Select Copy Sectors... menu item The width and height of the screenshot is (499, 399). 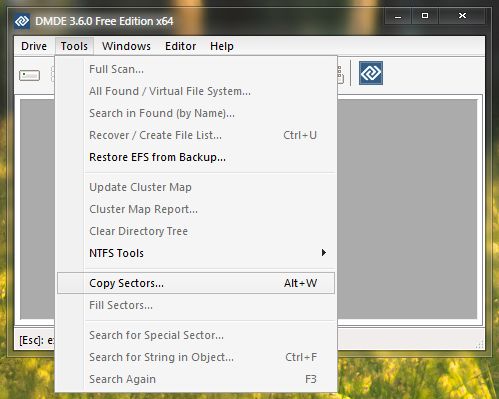point(196,283)
